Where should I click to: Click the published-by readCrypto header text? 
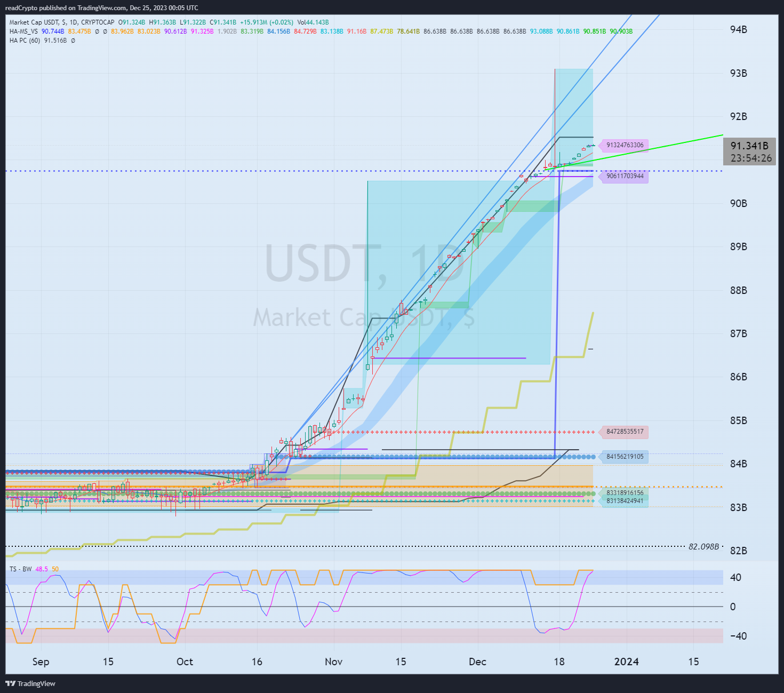click(102, 8)
